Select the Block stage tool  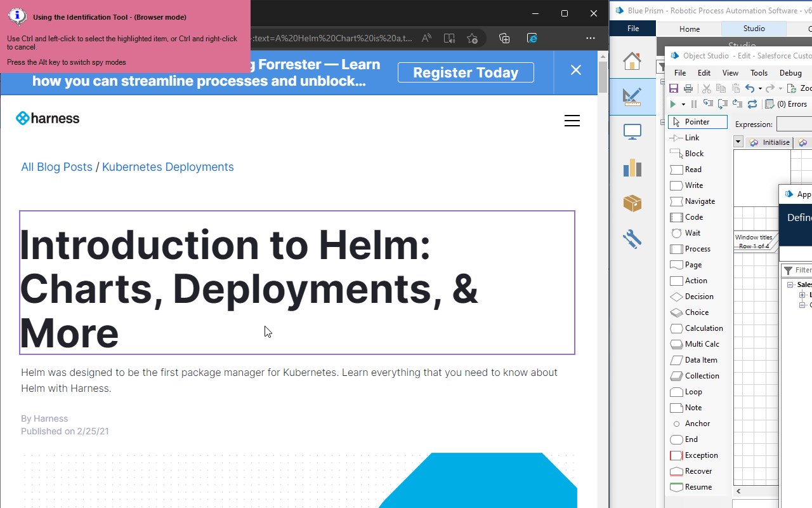tap(688, 154)
